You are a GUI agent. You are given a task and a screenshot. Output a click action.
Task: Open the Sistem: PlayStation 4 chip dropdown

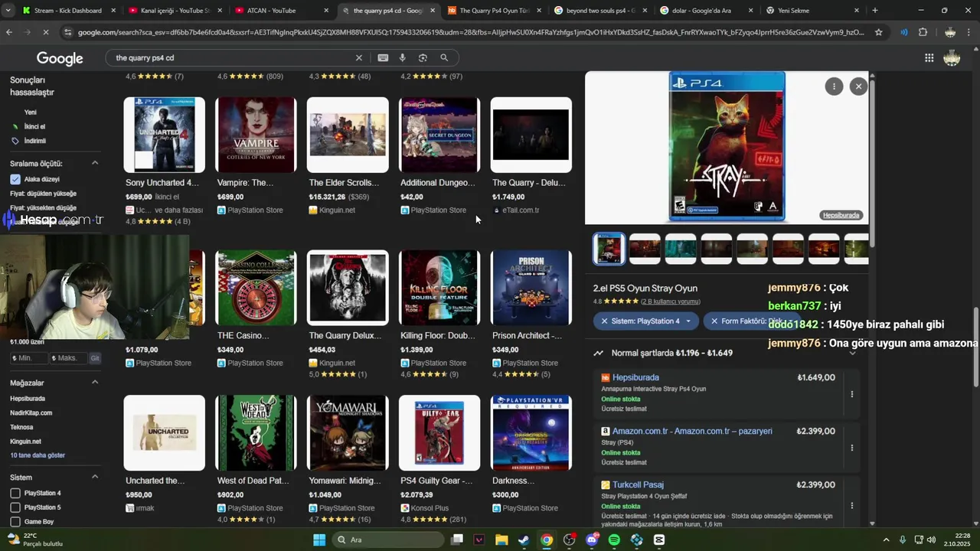(690, 321)
